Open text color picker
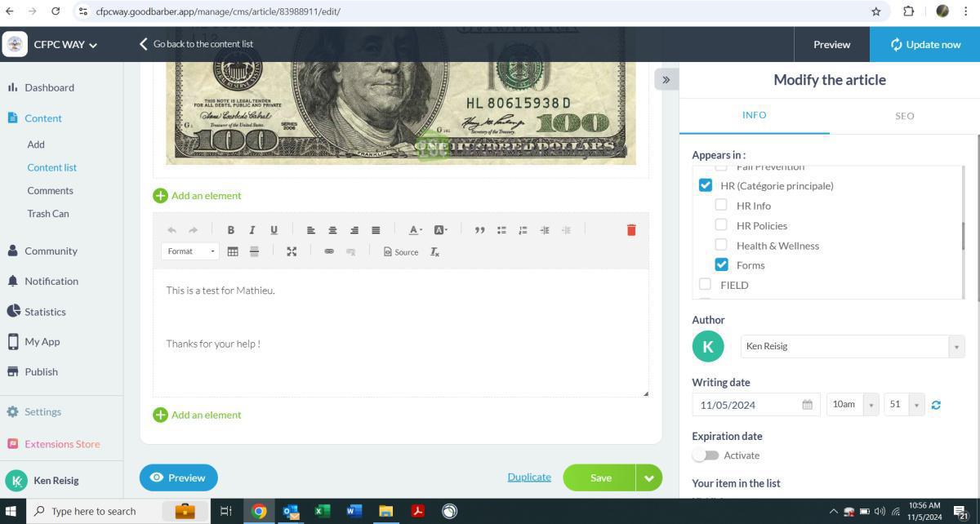Viewport: 980px width, 524px height. 415,230
